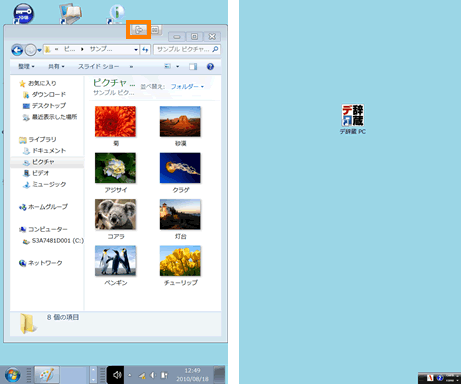This screenshot has height=384, width=461.
Task: Select the コアラ koala thumbnail
Action: point(115,214)
